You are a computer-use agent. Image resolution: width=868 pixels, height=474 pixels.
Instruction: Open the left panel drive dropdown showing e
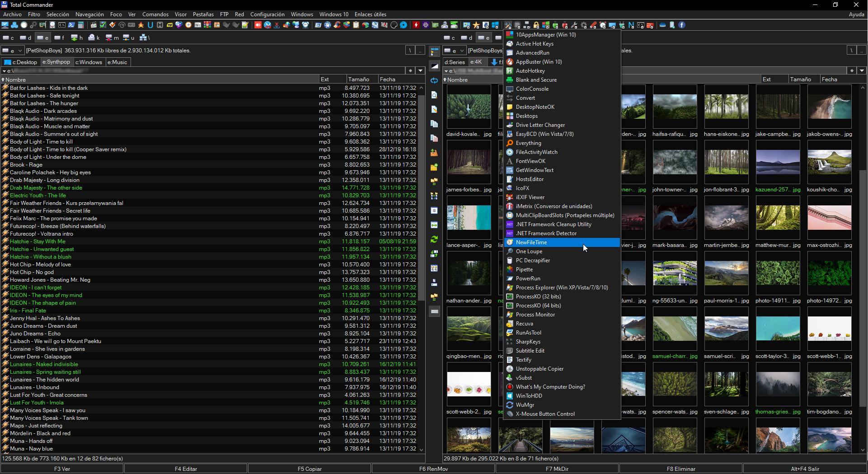pyautogui.click(x=12, y=51)
